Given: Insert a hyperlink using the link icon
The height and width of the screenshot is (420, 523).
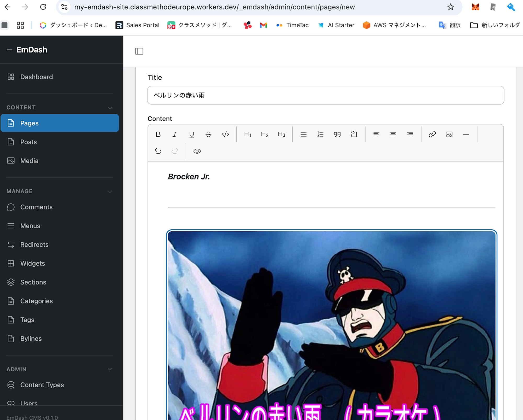Looking at the screenshot, I should coord(432,134).
